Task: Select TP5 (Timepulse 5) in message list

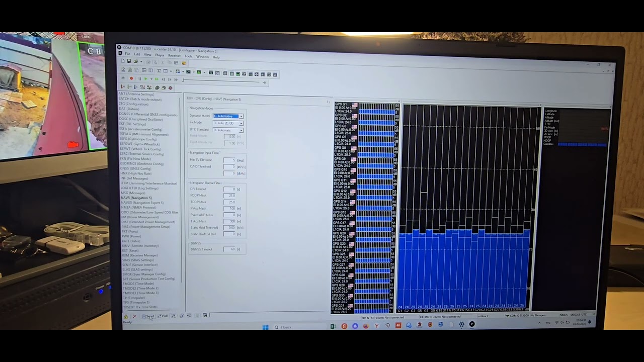Action: click(136, 302)
